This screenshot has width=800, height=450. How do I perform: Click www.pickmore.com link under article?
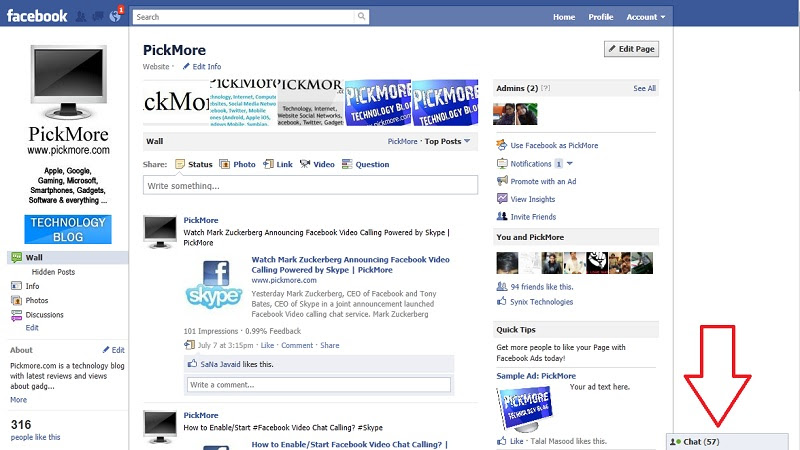coord(284,280)
